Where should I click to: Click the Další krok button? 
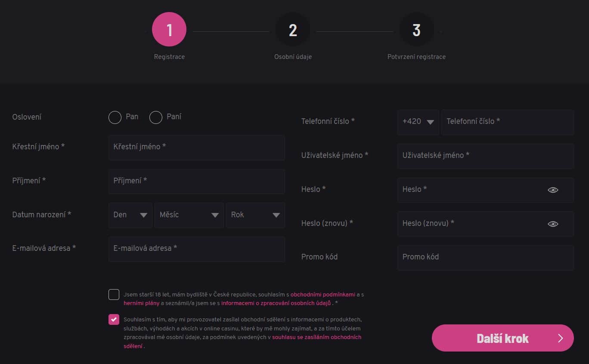(503, 338)
